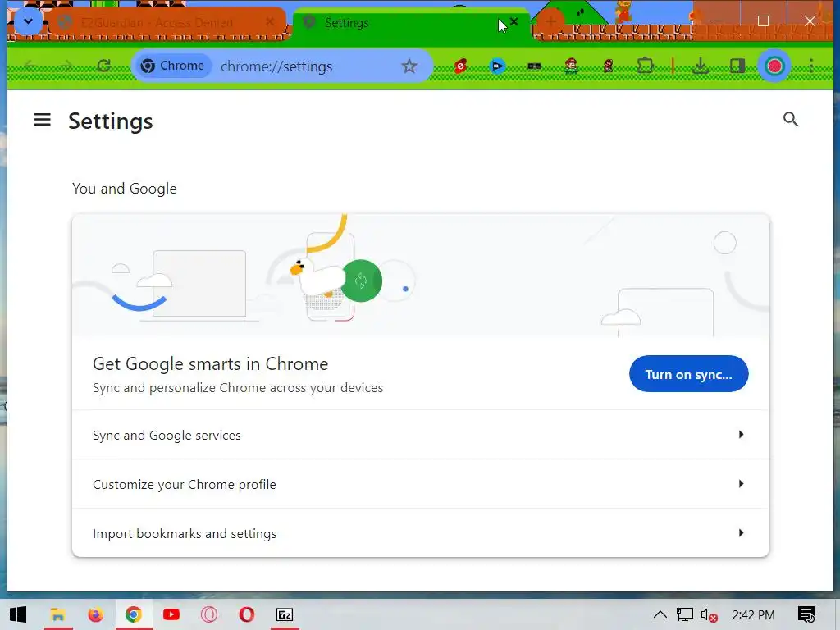Click the muted volume tray icon
840x630 pixels.
[x=709, y=615]
